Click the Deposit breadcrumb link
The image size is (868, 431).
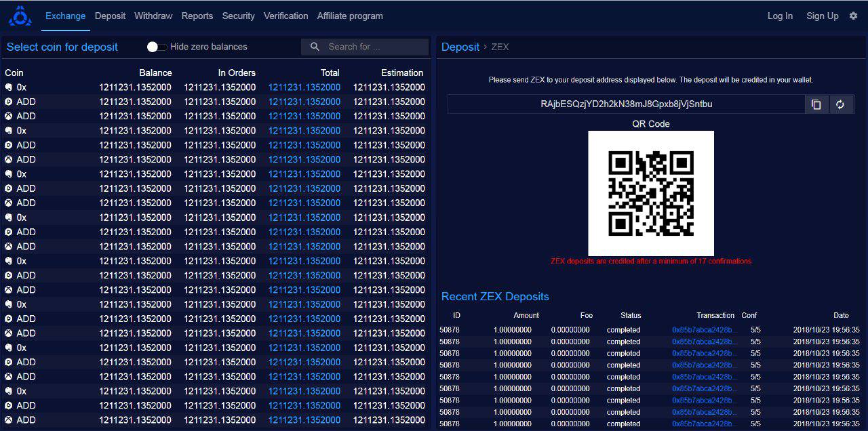[460, 47]
